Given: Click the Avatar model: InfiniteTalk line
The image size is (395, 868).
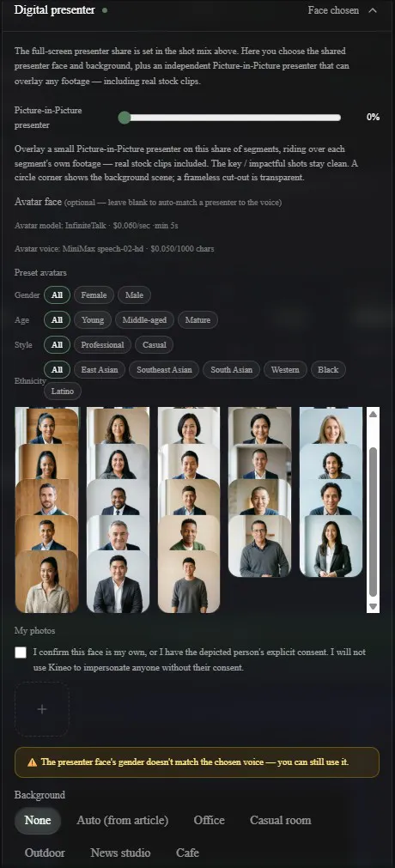Looking at the screenshot, I should click(x=96, y=226).
